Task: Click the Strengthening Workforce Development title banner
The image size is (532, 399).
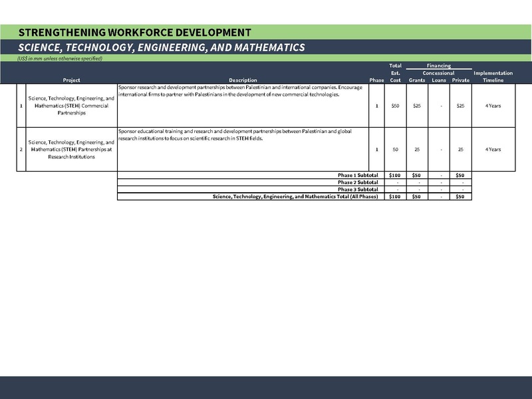Action: point(135,32)
